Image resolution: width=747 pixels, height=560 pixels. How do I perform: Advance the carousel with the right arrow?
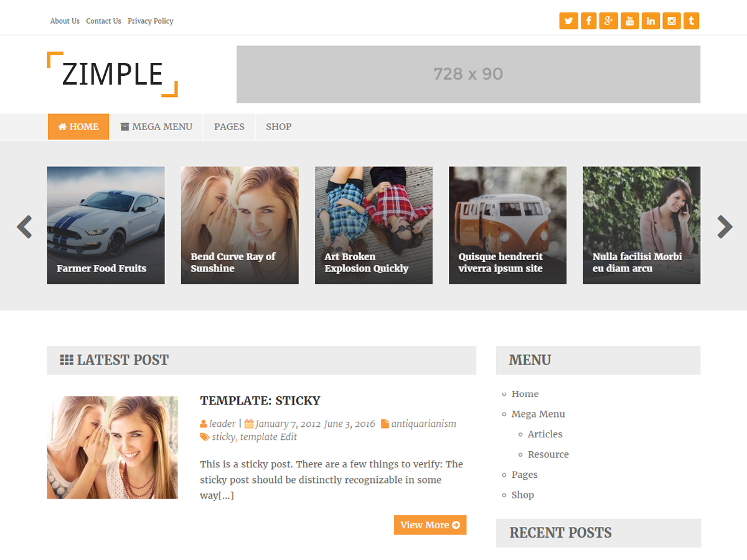tap(724, 226)
